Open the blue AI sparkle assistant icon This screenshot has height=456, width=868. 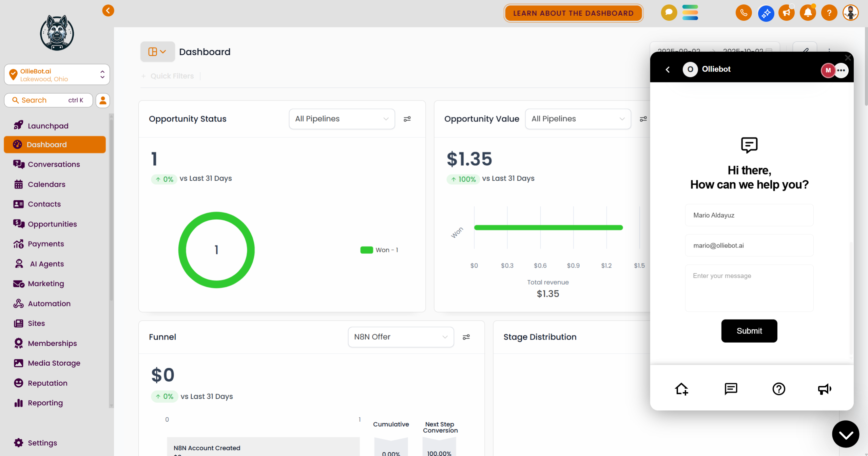pos(766,13)
